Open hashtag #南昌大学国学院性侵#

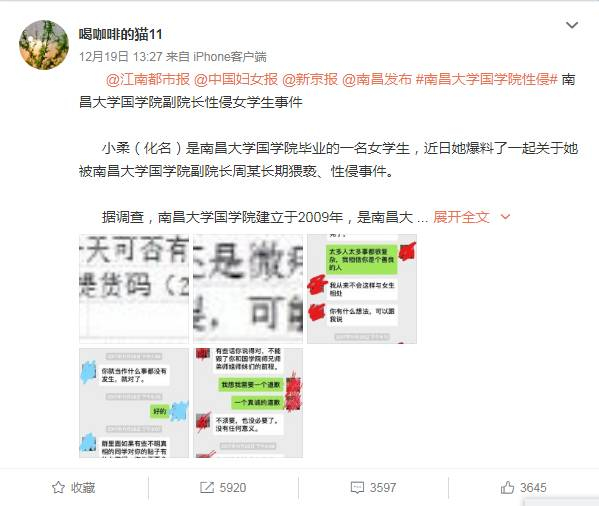coord(487,79)
